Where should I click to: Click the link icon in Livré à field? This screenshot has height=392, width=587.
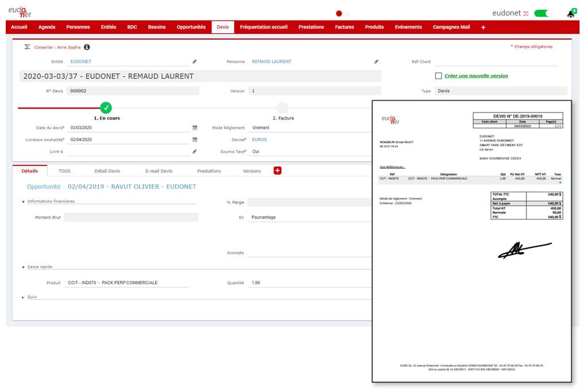[x=195, y=152]
